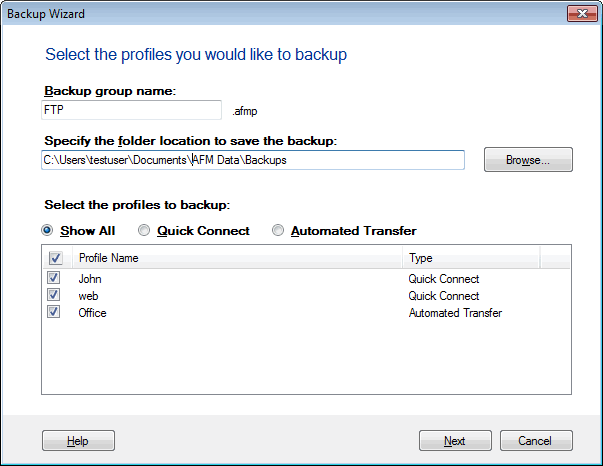Toggle the select-all checkbox in list header
Image resolution: width=603 pixels, height=466 pixels.
(x=54, y=258)
